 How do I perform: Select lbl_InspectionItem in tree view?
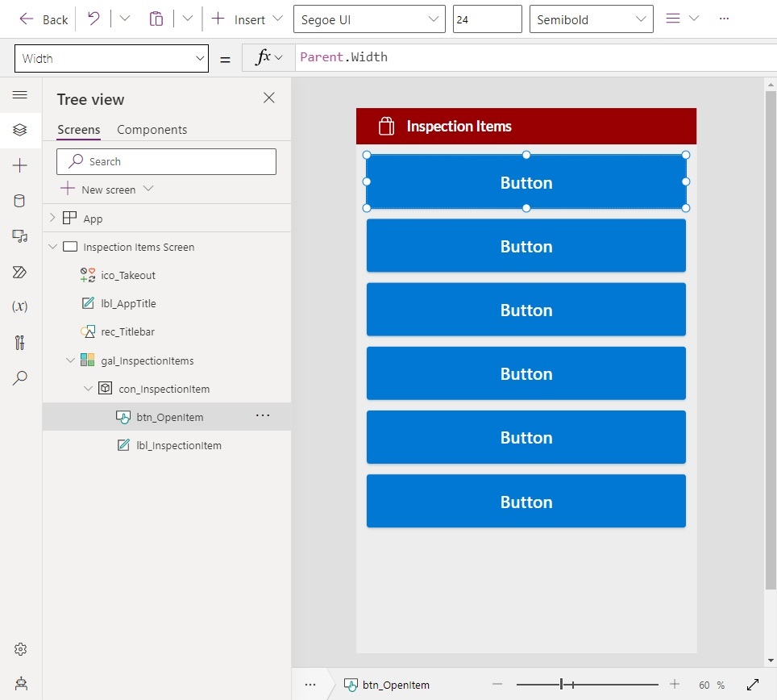[179, 445]
